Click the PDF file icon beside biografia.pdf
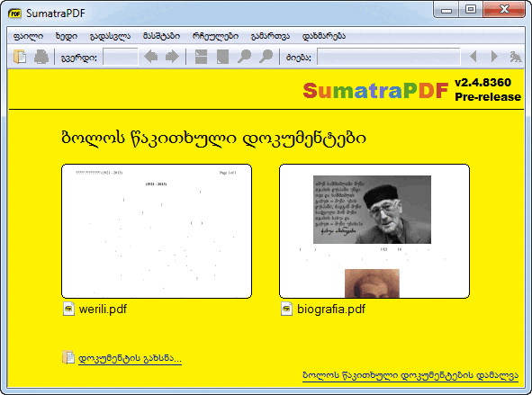Image resolution: width=532 pixels, height=395 pixels. 286,309
